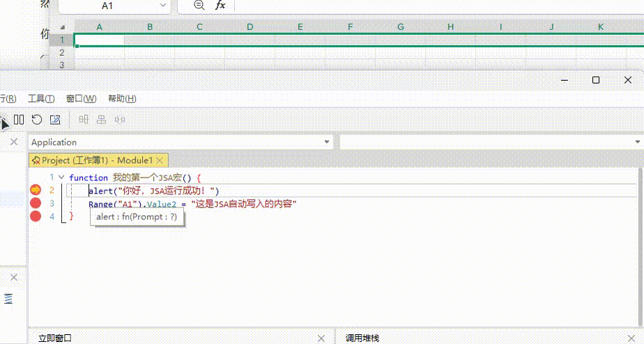644x344 pixels.
Task: Open the 工具(T) menu
Action: (41, 98)
